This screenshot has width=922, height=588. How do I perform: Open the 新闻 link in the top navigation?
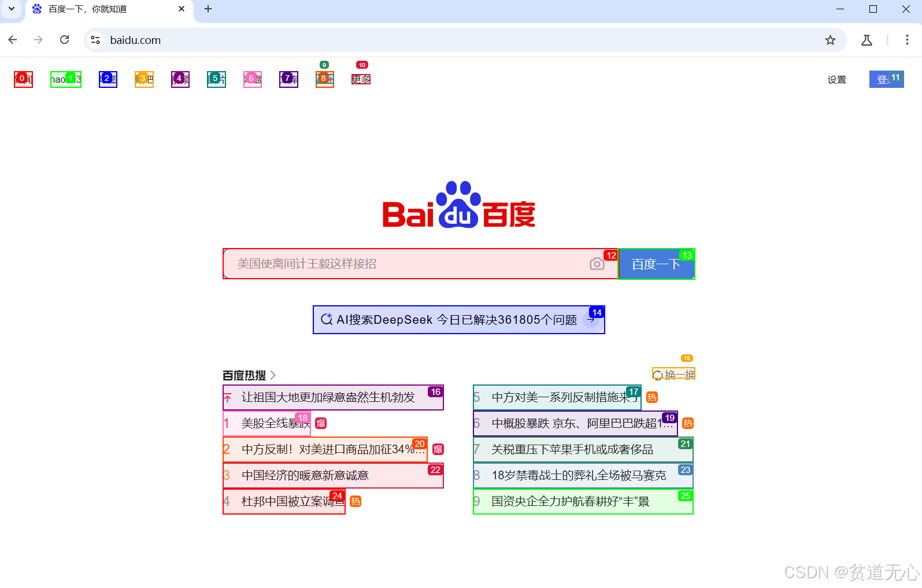pos(23,79)
